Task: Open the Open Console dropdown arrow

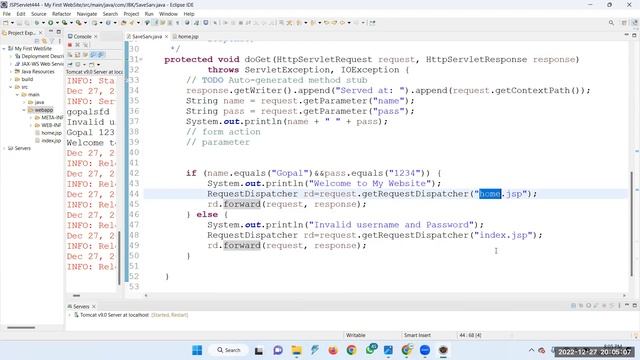Action: 98,64
